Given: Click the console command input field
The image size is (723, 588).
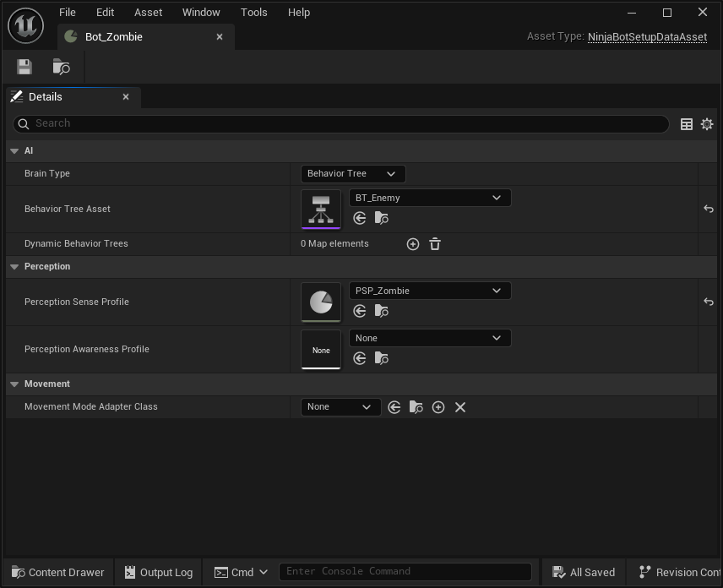Looking at the screenshot, I should [x=405, y=571].
